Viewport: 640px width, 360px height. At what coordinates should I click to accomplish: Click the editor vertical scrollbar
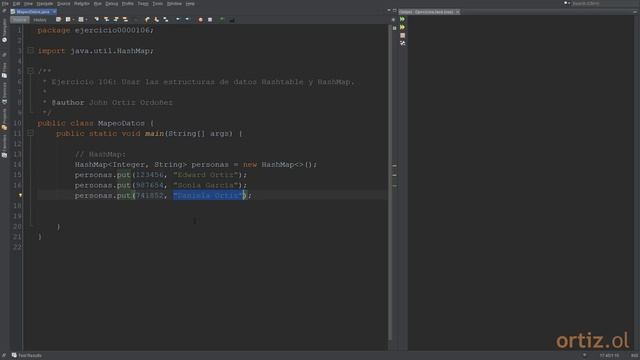[390, 182]
